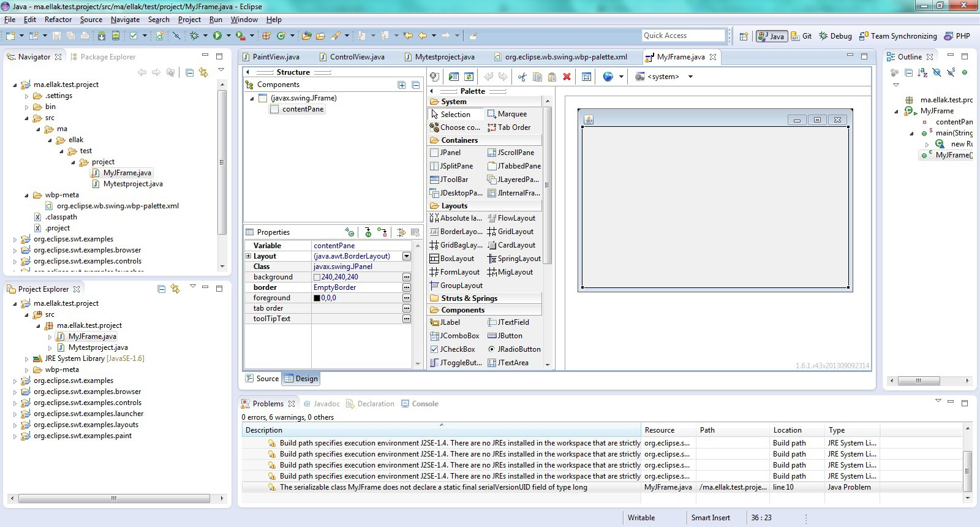This screenshot has width=980, height=527.
Task: Select GridLayout in the palette
Action: click(511, 232)
